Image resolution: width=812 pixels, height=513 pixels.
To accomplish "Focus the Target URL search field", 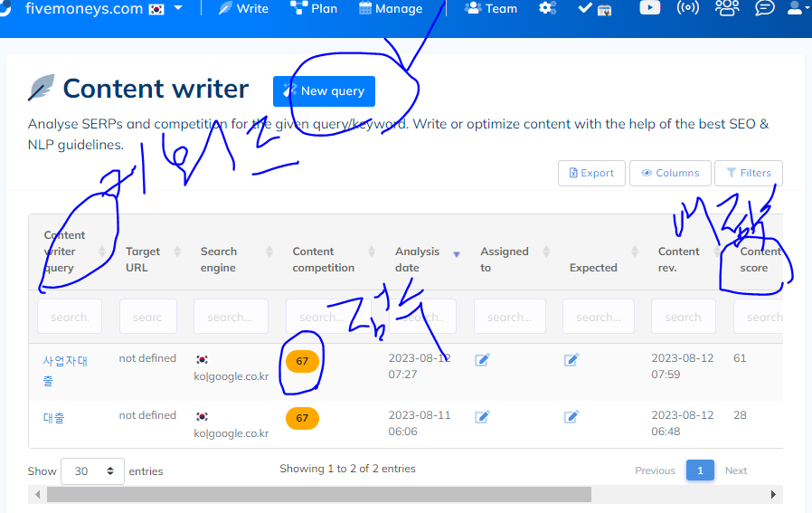I will tap(148, 317).
